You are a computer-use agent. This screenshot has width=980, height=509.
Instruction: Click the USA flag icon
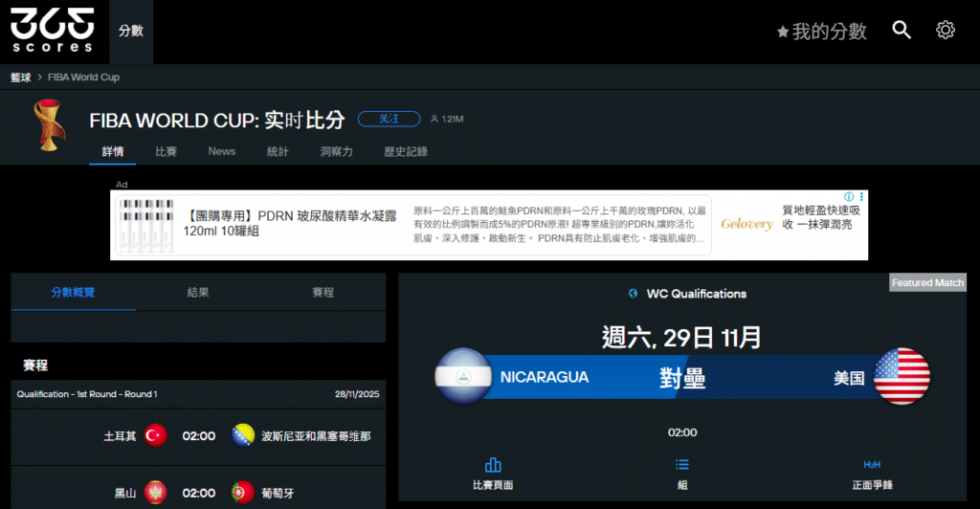[902, 377]
